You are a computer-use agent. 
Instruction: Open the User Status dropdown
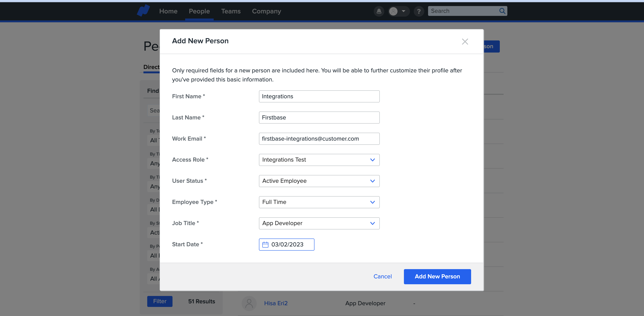pyautogui.click(x=319, y=181)
